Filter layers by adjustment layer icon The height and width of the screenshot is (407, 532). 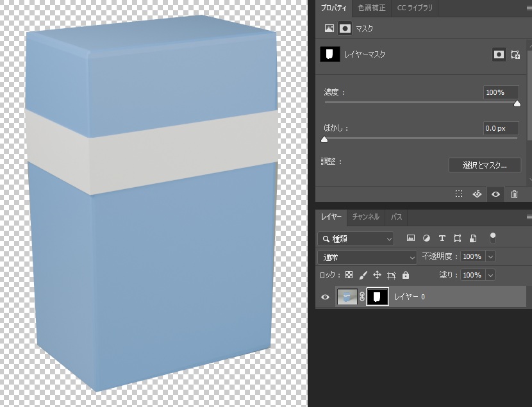click(426, 238)
